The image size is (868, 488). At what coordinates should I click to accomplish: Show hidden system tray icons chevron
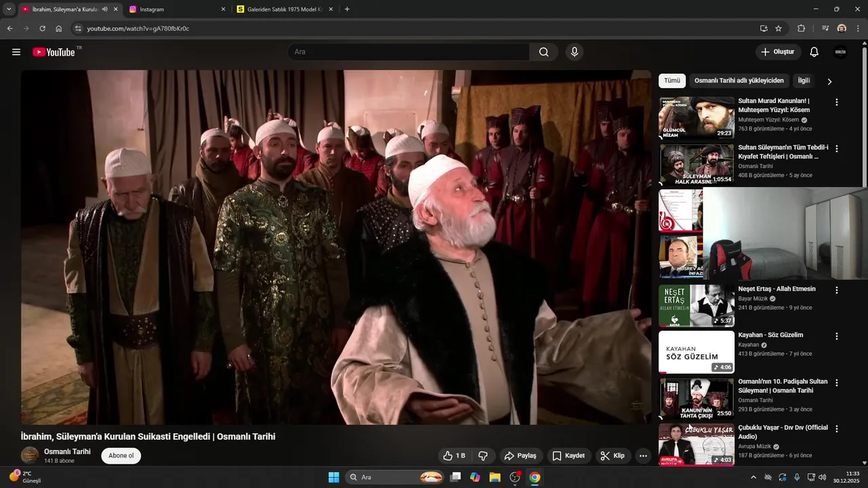tap(753, 477)
